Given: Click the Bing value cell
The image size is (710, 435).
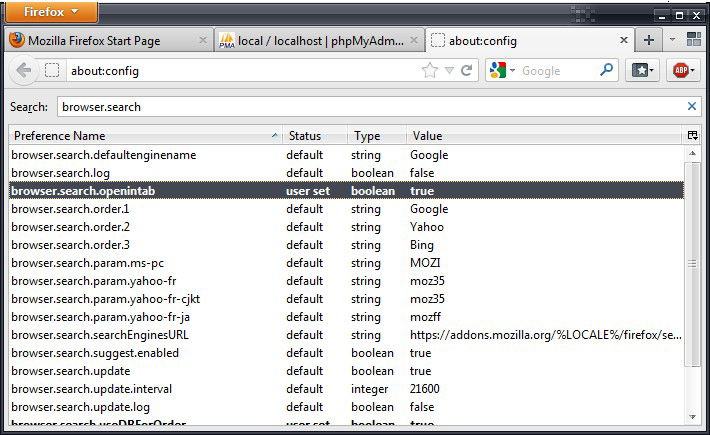Looking at the screenshot, I should (x=422, y=245).
